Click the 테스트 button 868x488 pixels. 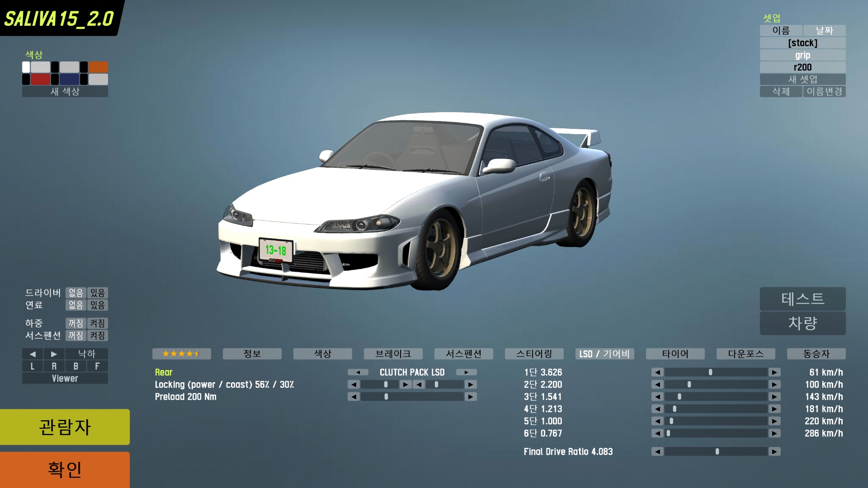coord(802,299)
